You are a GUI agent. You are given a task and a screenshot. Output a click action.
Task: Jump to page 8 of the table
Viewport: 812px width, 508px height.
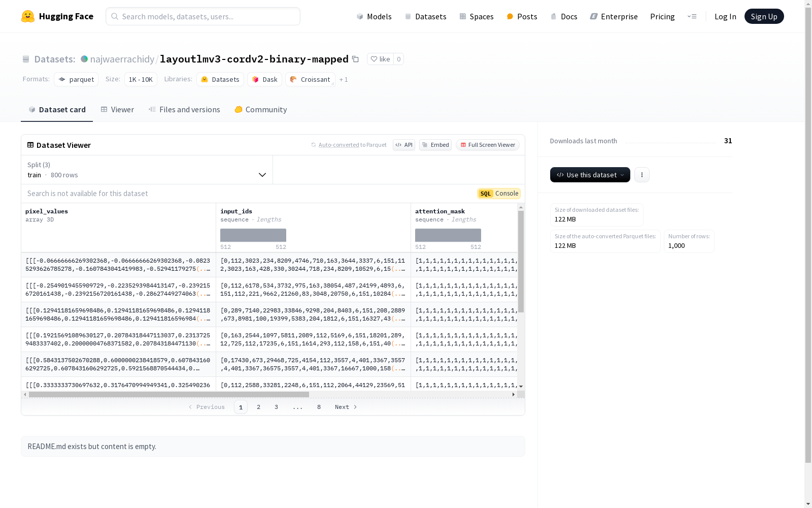319,407
